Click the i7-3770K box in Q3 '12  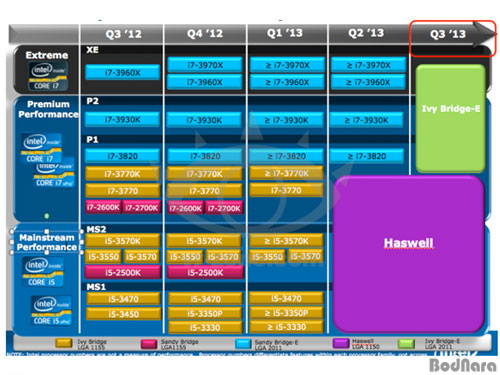point(123,173)
